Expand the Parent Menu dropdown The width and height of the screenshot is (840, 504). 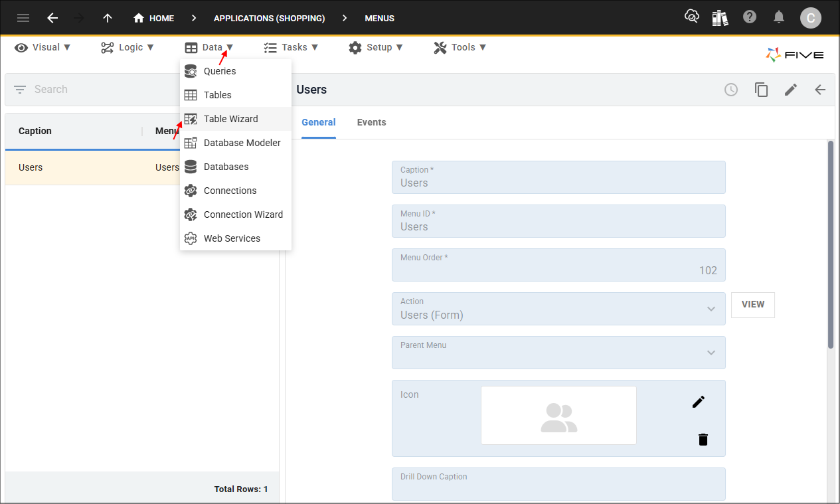[x=711, y=353]
